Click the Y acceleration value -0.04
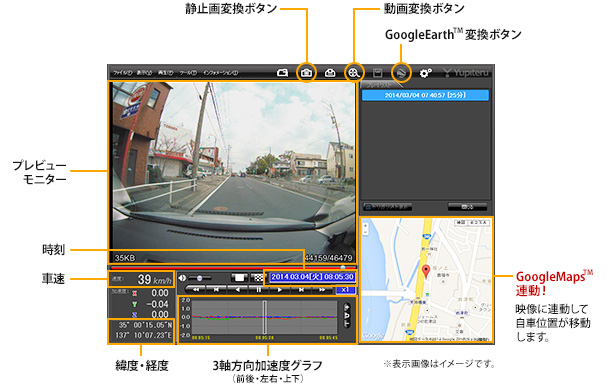Image resolution: width=607 pixels, height=388 pixels. pyautogui.click(x=157, y=304)
